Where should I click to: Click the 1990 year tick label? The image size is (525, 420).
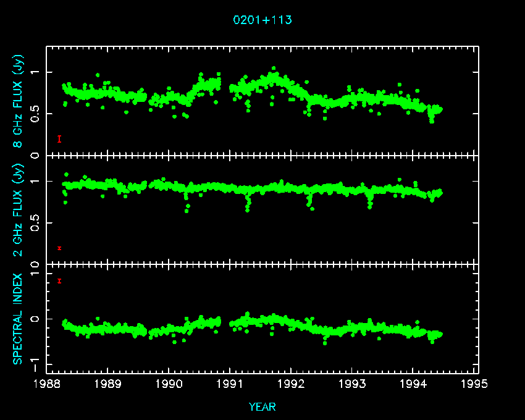[x=169, y=384]
